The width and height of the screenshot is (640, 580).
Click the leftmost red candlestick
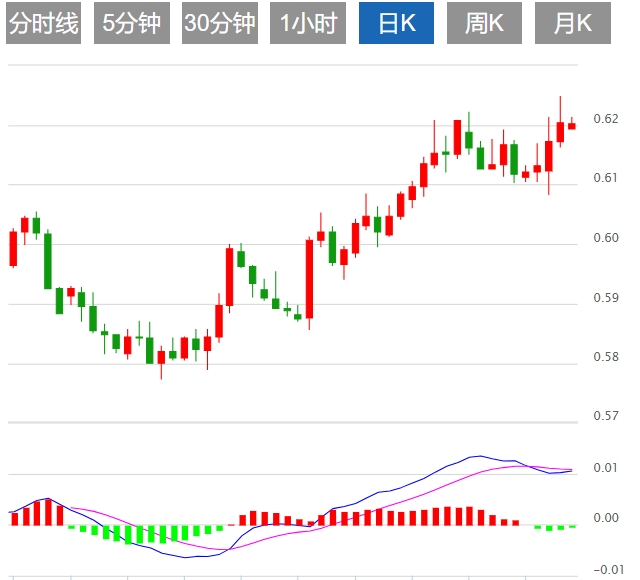[13, 248]
